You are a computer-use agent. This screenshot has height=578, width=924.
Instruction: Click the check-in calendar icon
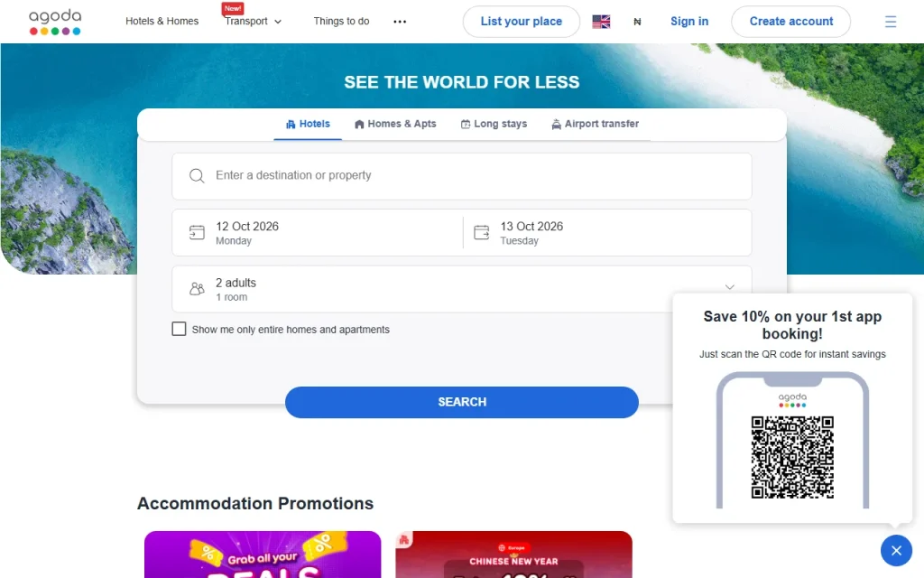(x=197, y=232)
